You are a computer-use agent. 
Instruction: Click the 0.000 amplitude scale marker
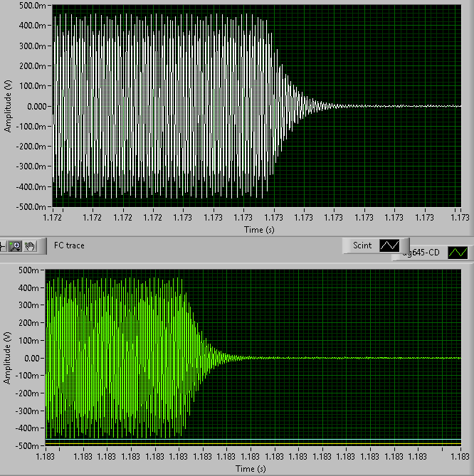[x=37, y=106]
